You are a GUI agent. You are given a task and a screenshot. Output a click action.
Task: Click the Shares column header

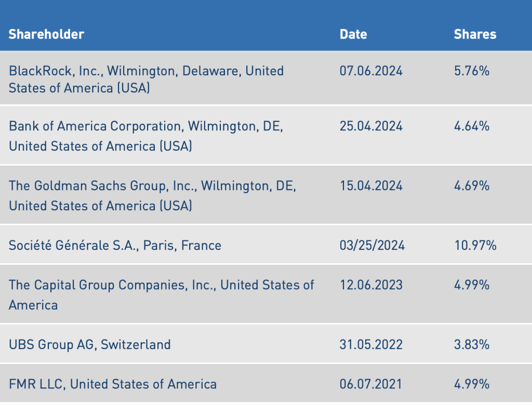click(x=475, y=34)
